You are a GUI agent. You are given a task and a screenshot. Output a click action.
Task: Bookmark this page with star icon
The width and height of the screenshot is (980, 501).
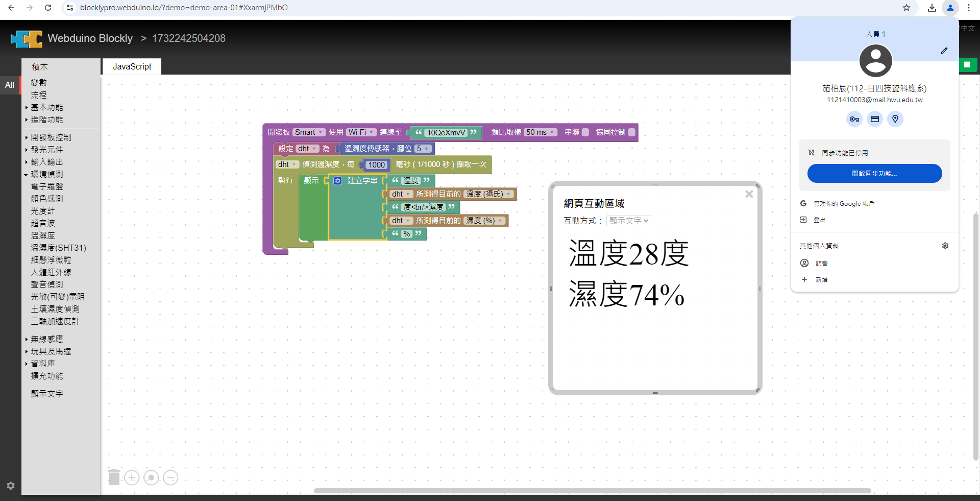pos(906,8)
